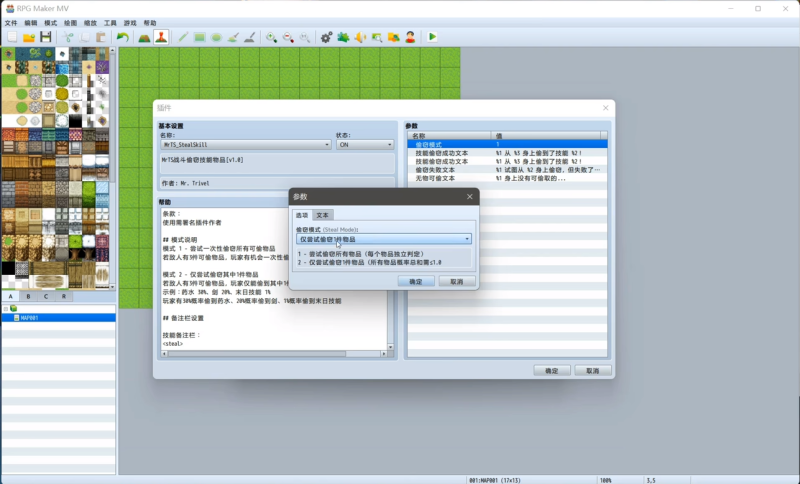Image resolution: width=800 pixels, height=484 pixels.
Task: Switch to the 文本 tab in 参数 dialog
Action: pos(322,215)
